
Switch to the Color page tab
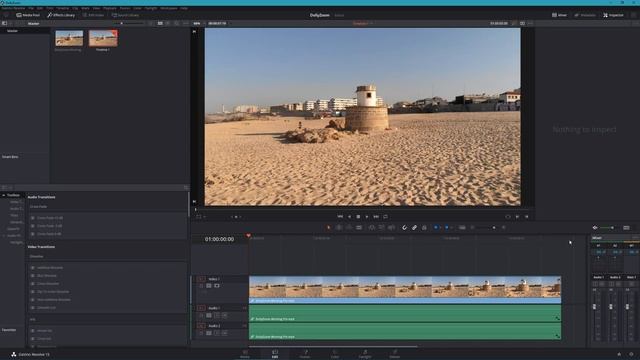tap(335, 354)
